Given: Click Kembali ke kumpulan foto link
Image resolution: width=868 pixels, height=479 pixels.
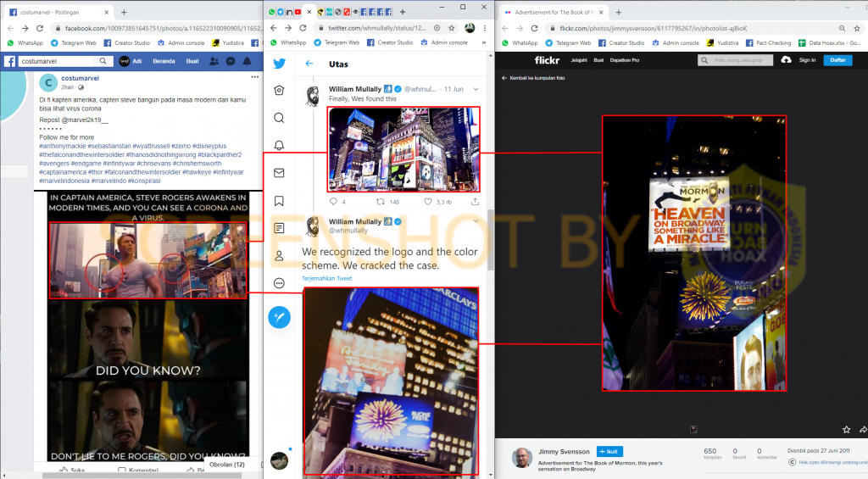Looking at the screenshot, I should [533, 78].
